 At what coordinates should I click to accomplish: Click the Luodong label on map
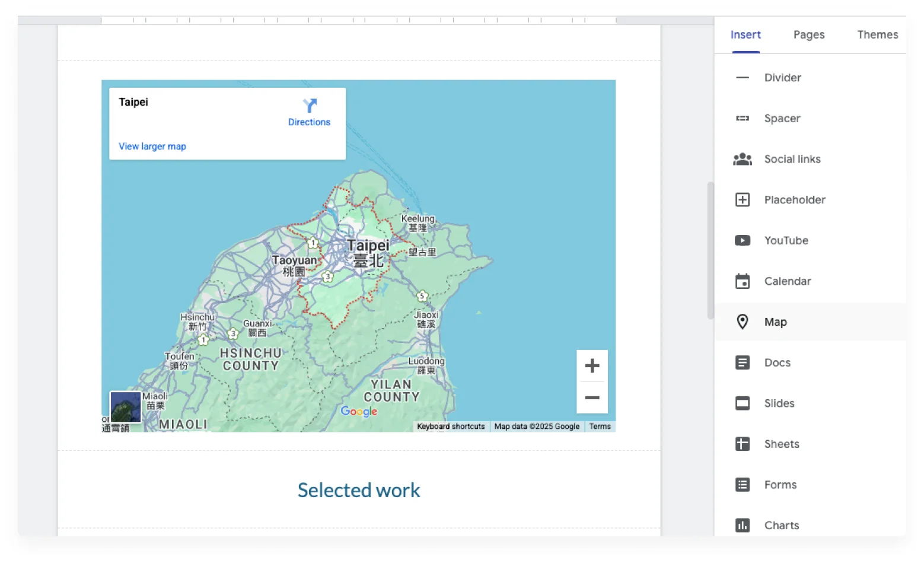pos(426,365)
